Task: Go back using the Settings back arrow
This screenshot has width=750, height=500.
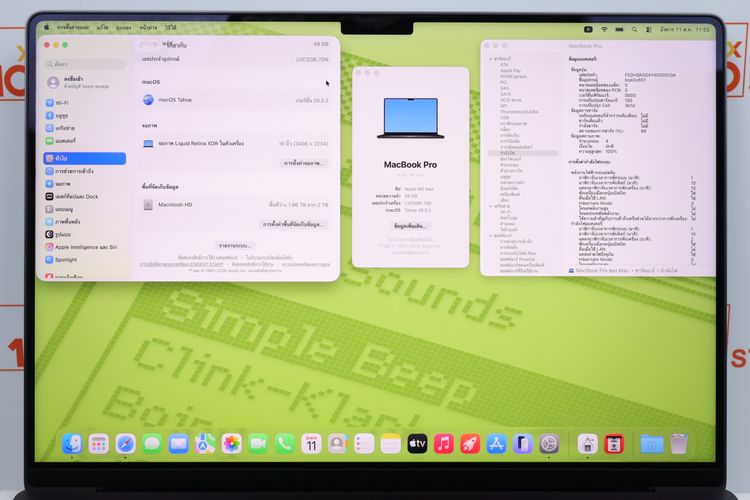Action: click(143, 45)
